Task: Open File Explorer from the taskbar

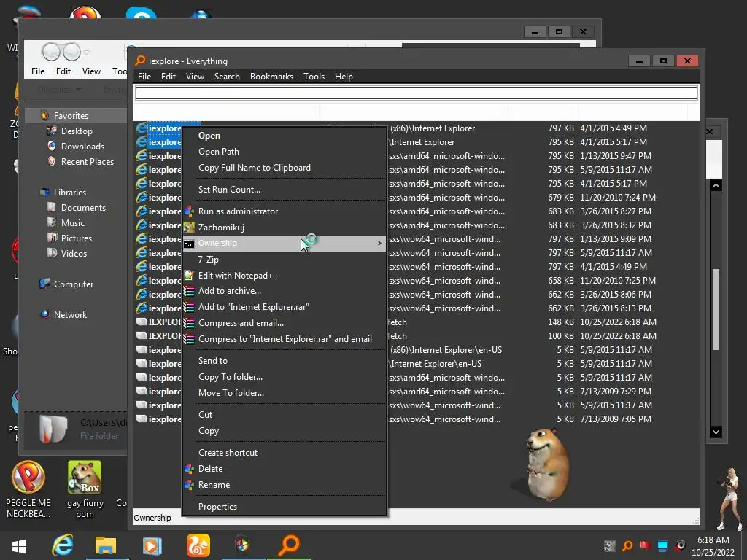Action: pyautogui.click(x=106, y=545)
